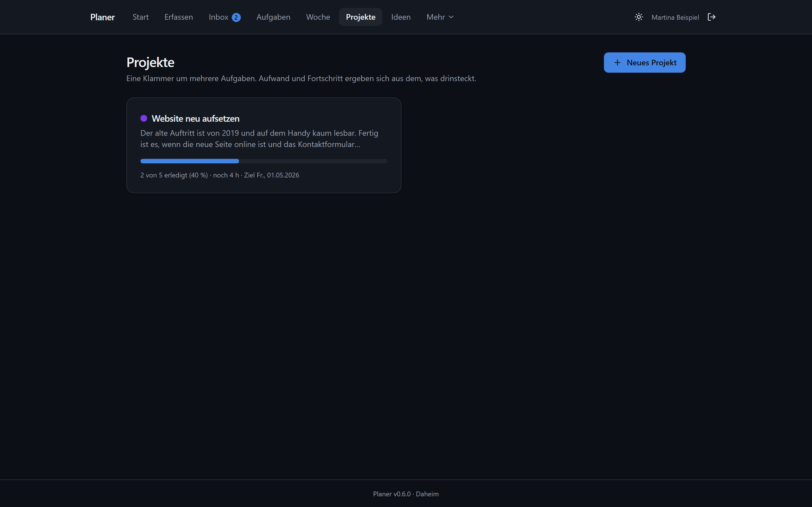The width and height of the screenshot is (812, 507).
Task: Open the Erfassen tab
Action: click(x=178, y=17)
